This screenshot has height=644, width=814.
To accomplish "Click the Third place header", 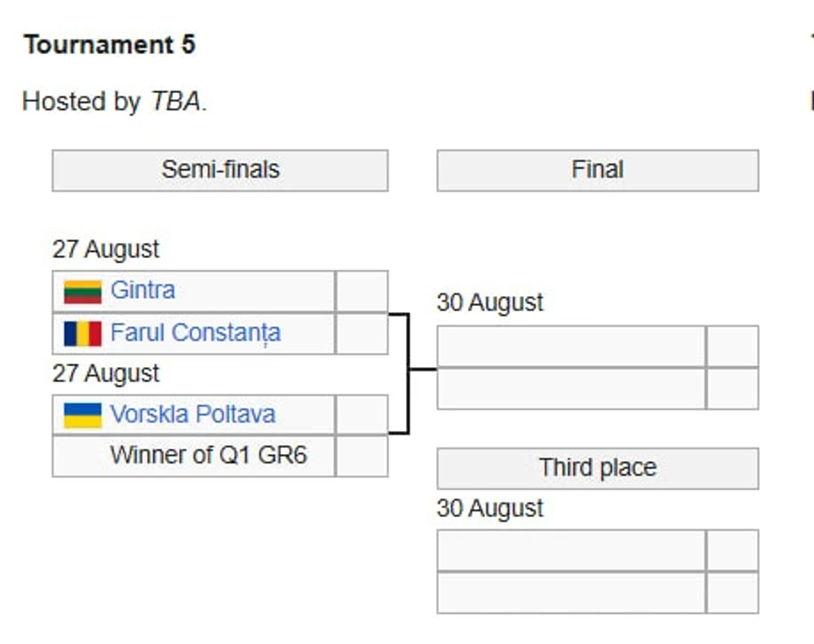I will click(x=597, y=468).
